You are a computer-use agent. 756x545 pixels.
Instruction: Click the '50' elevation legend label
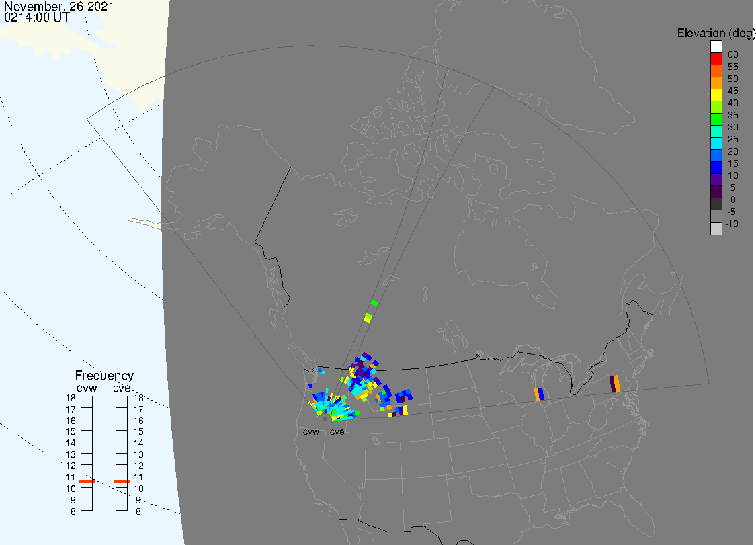(733, 79)
